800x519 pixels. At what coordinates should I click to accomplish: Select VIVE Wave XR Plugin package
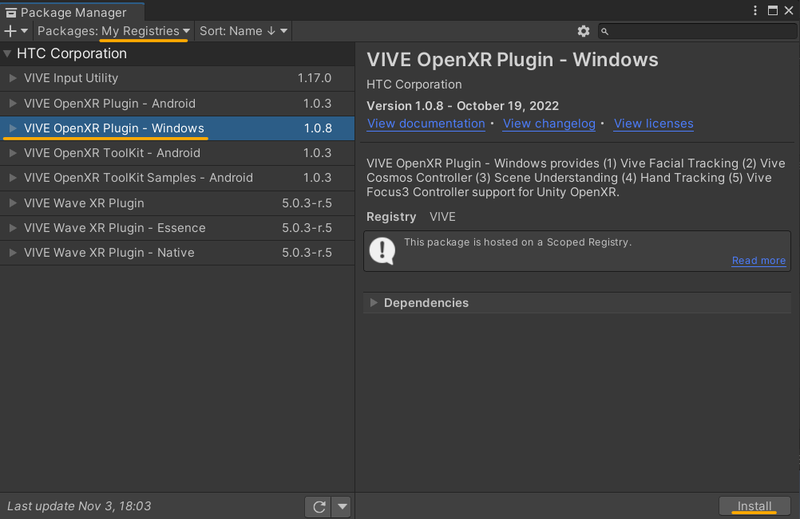[x=177, y=203]
